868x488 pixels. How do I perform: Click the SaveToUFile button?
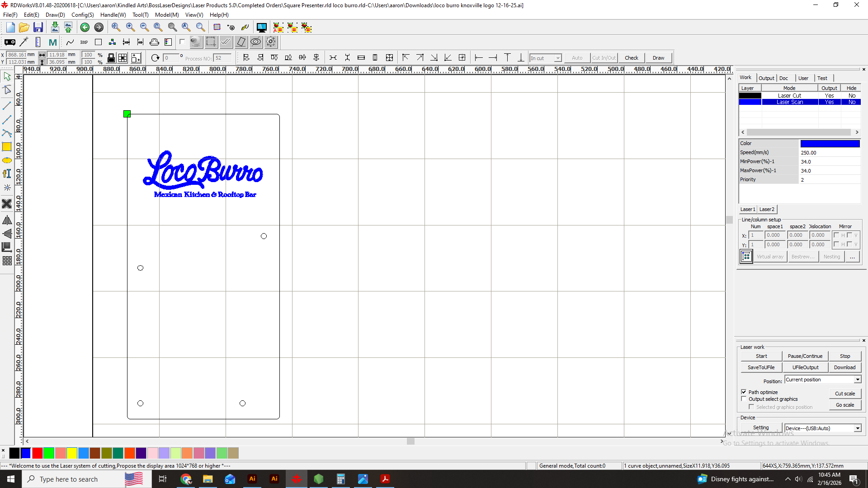point(761,367)
